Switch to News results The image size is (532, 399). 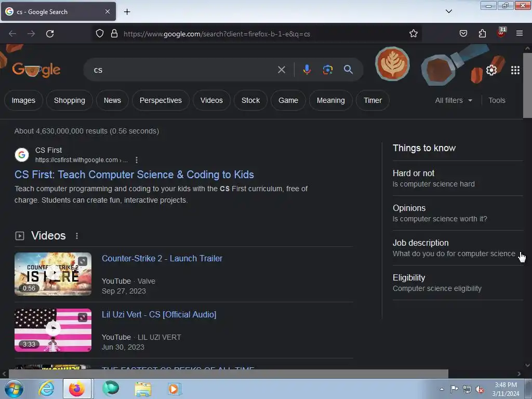coord(112,100)
